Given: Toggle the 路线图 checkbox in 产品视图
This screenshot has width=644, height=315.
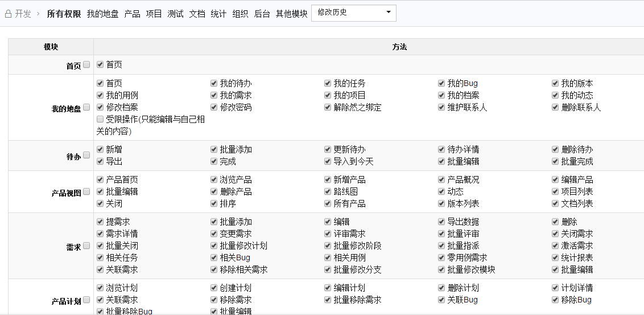Looking at the screenshot, I should point(328,191).
